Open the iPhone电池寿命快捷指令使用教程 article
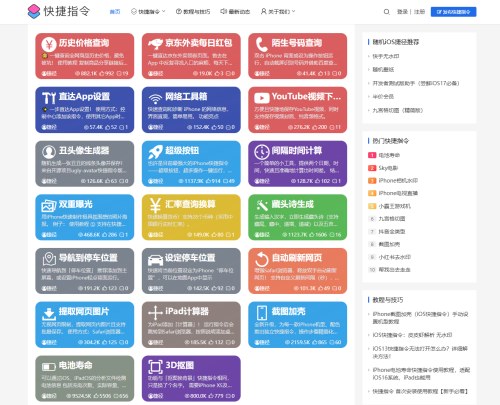The image size is (500, 405). 421,374
